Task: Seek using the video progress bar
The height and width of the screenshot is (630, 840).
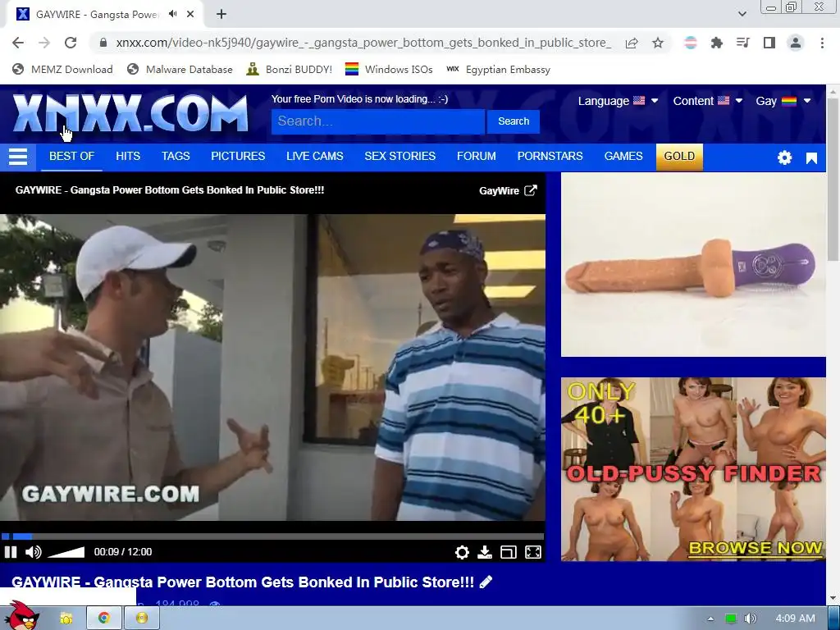Action: point(272,536)
